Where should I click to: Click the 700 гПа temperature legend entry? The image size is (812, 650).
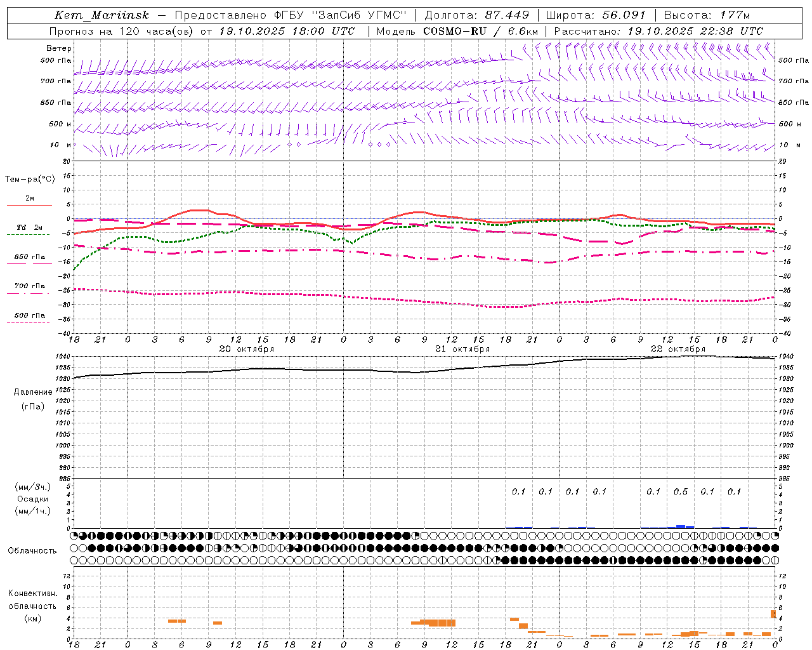pos(30,286)
